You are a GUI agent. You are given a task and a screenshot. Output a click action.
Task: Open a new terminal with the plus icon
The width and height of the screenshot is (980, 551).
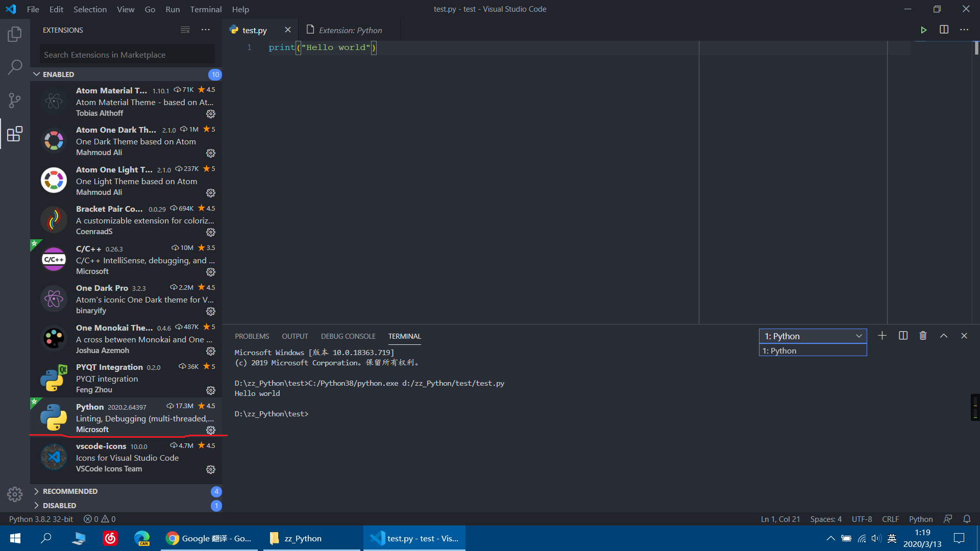point(882,335)
